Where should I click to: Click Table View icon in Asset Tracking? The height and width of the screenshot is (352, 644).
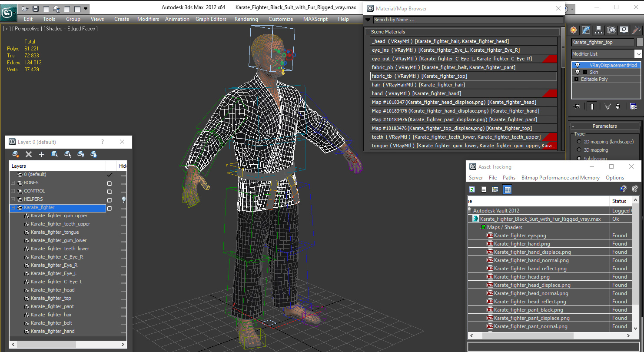pos(507,189)
